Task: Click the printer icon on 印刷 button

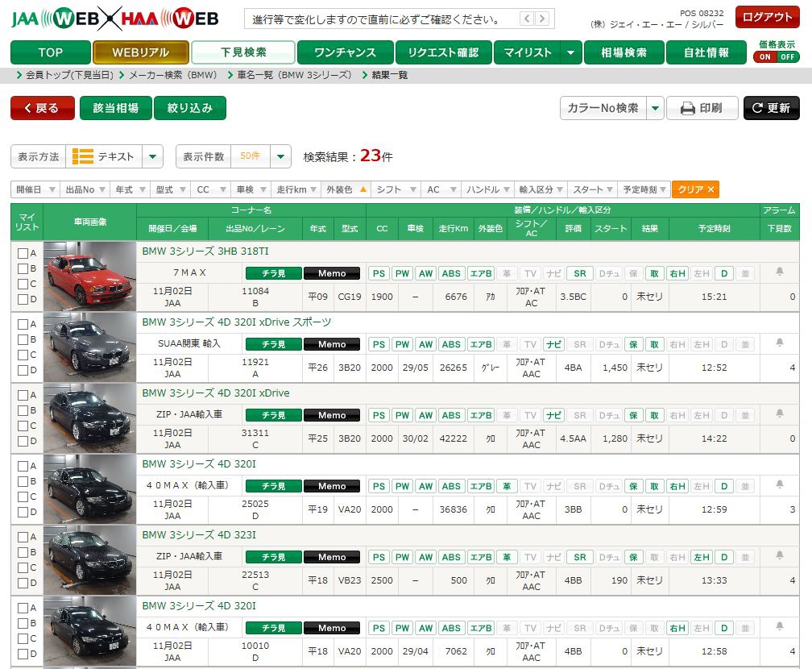Action: click(688, 108)
